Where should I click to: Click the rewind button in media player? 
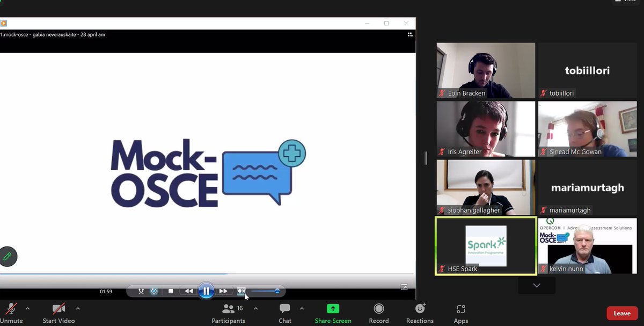coord(188,291)
